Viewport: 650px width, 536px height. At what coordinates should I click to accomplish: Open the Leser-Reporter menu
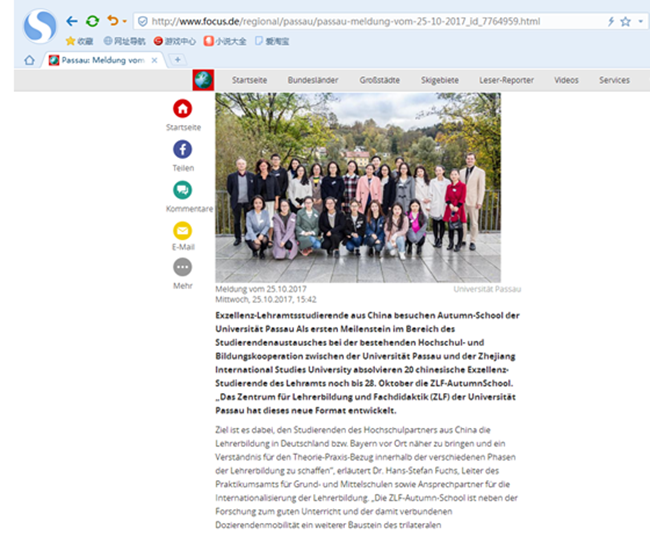click(x=507, y=80)
